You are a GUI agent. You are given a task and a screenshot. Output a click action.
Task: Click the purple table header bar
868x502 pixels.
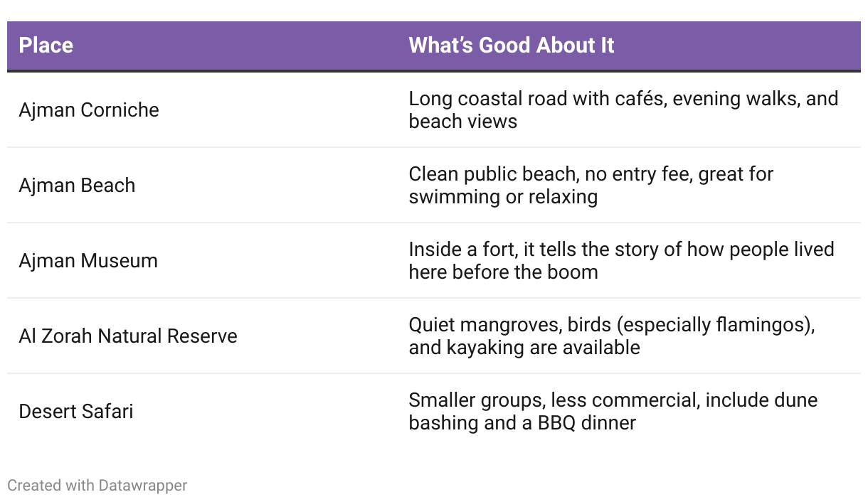434,46
